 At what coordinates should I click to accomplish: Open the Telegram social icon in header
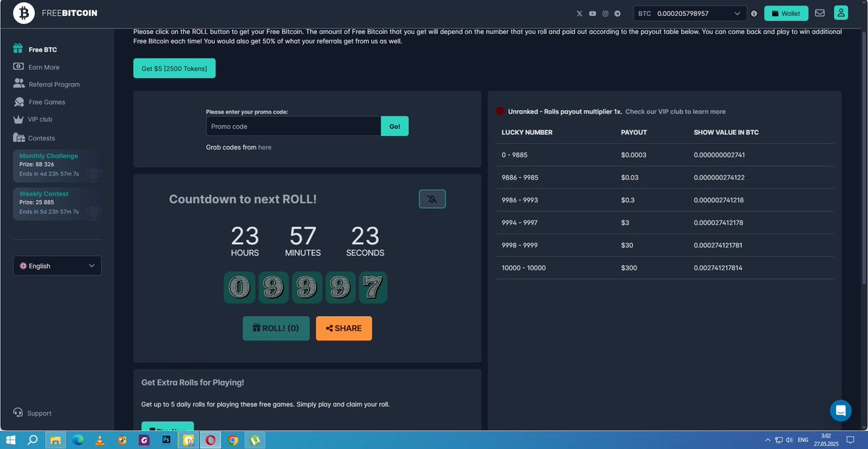point(618,13)
